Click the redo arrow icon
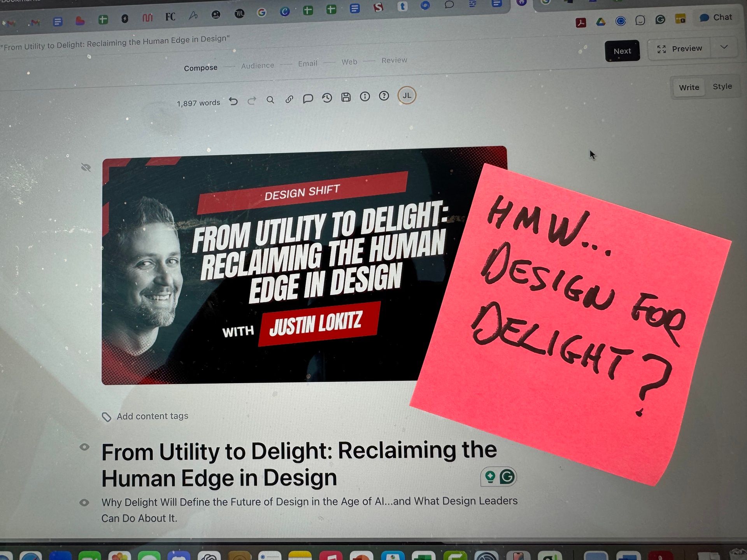 point(252,101)
